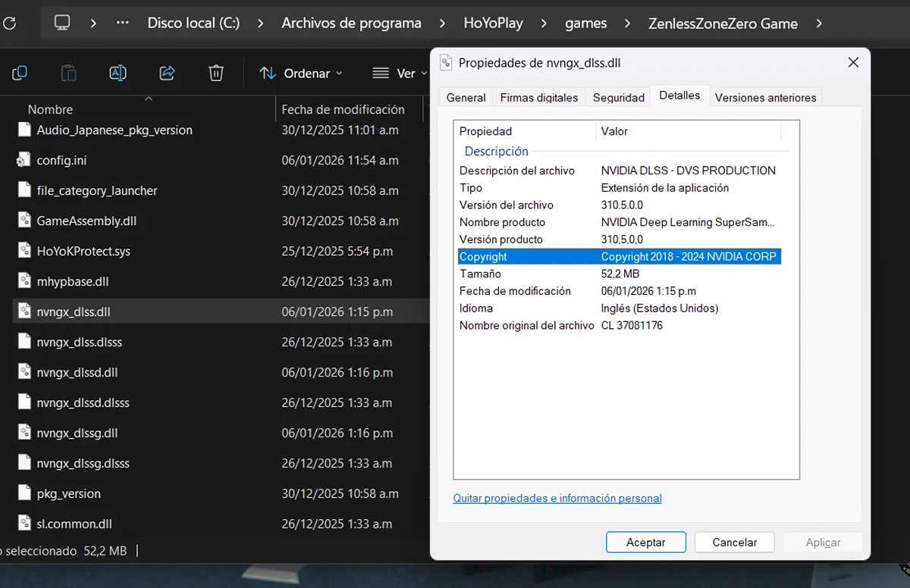Click the Paste icon in the toolbar

pyautogui.click(x=68, y=73)
